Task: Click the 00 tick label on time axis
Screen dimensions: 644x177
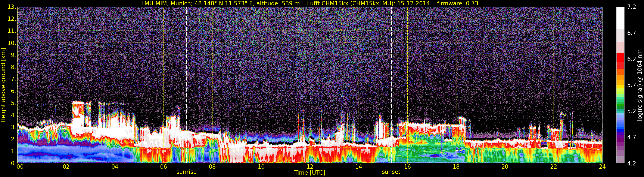Action: coord(20,167)
